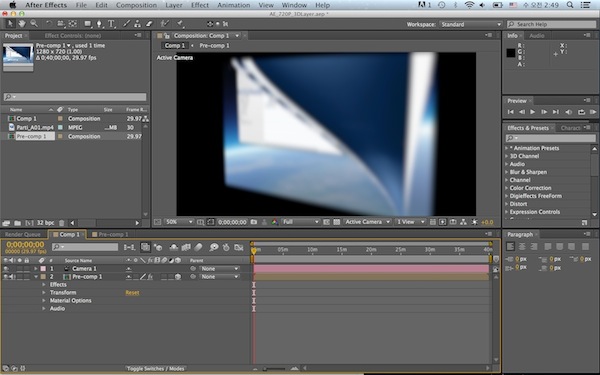
Task: Click Toggle Switches / Modes button
Action: (155, 368)
